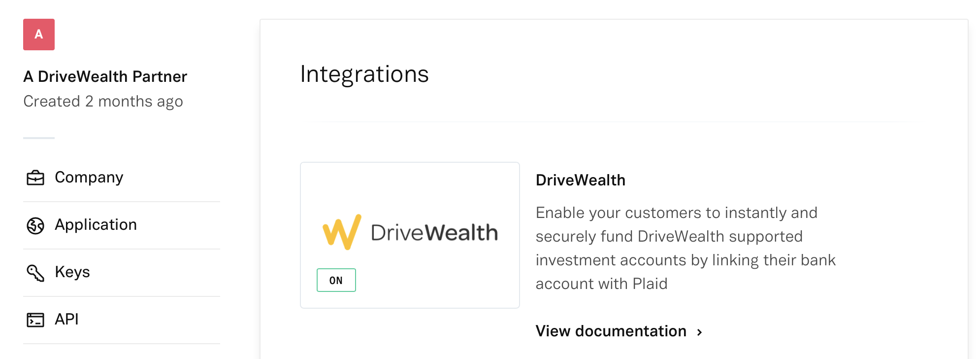Image resolution: width=980 pixels, height=359 pixels.
Task: Click the red A avatar badge
Action: (x=39, y=35)
